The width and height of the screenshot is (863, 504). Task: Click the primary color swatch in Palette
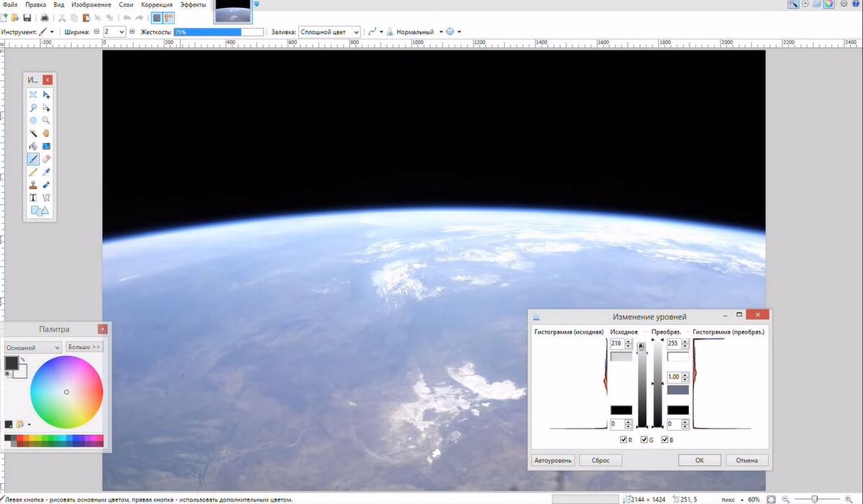12,363
